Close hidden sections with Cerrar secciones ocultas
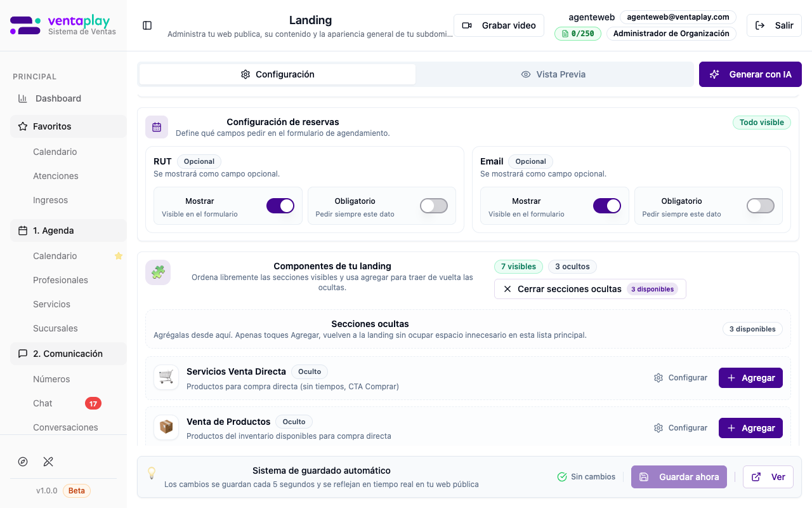 pos(589,289)
